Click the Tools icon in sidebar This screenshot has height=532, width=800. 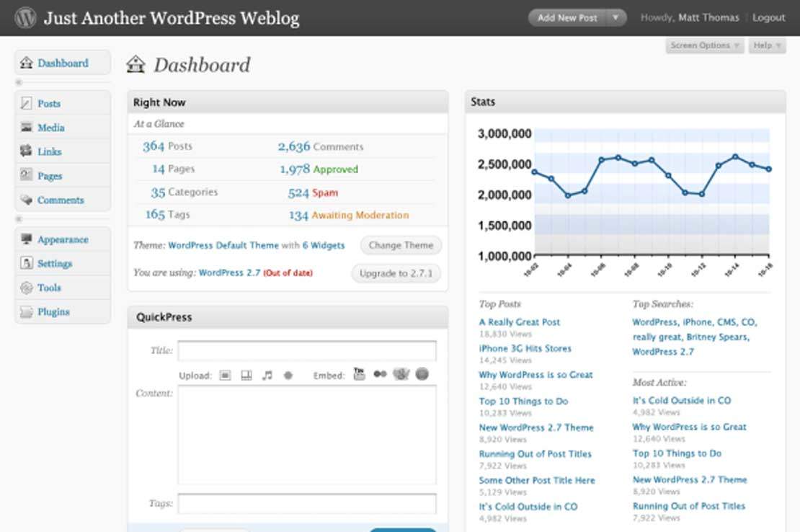(26, 287)
